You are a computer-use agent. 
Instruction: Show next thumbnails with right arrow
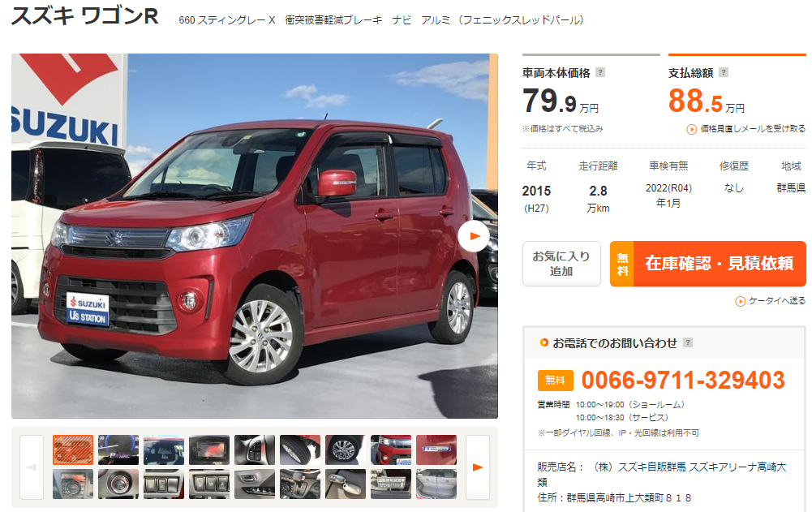pyautogui.click(x=478, y=467)
